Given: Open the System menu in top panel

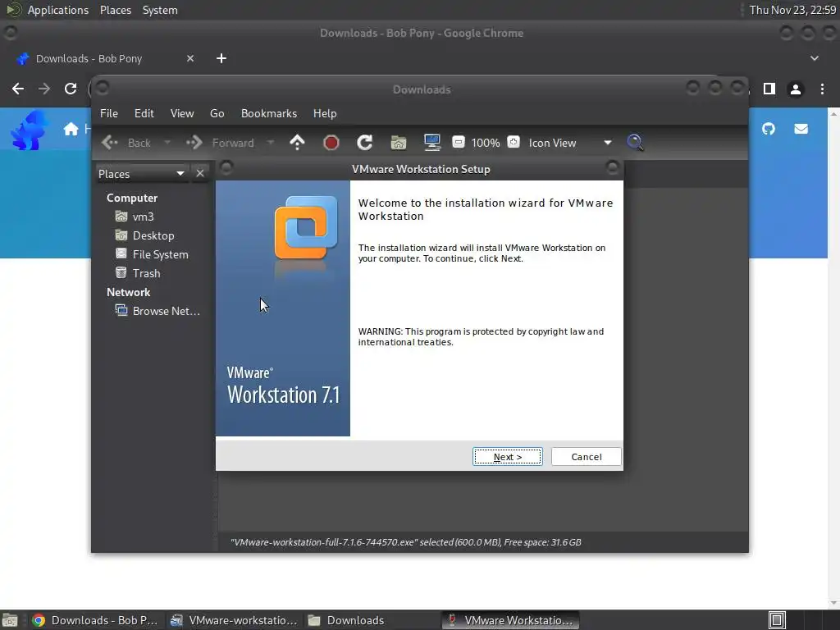Looking at the screenshot, I should point(160,10).
